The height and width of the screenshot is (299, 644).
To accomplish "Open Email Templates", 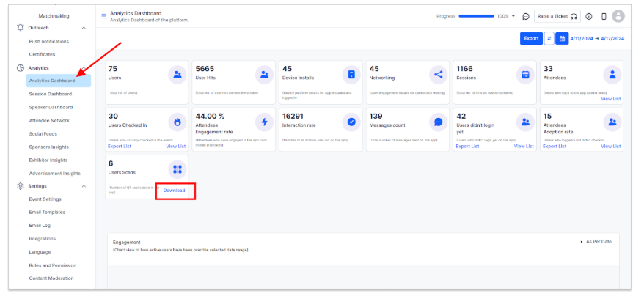I will pos(47,213).
